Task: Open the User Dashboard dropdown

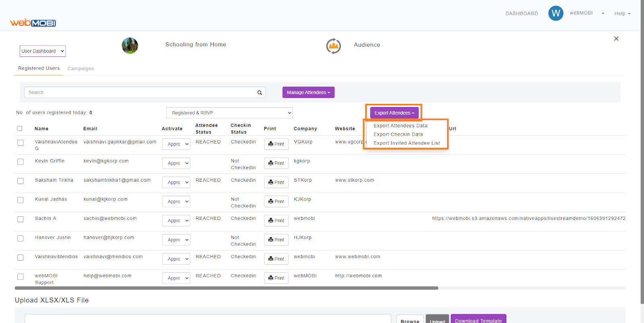Action: point(43,51)
